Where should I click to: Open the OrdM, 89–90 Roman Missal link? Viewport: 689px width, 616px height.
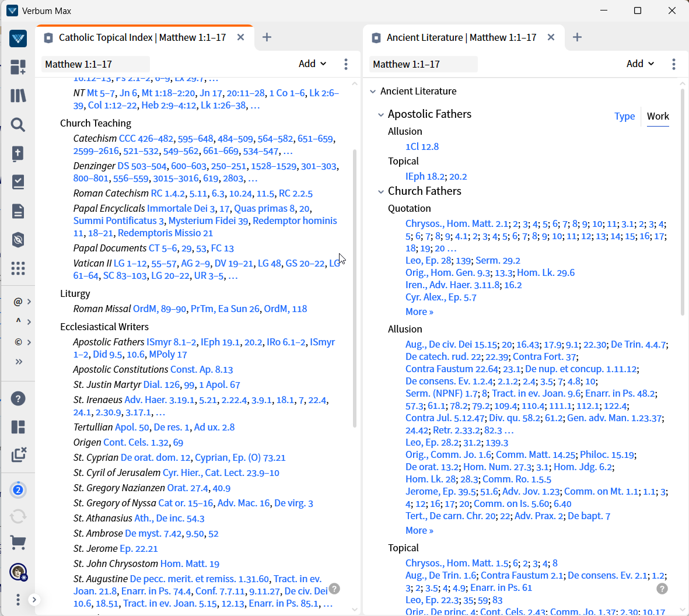click(x=159, y=309)
